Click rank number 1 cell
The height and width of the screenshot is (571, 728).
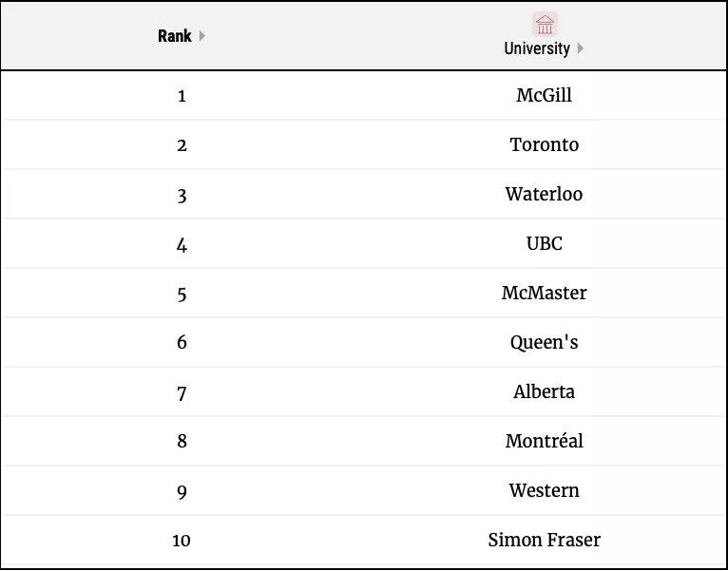pos(182,96)
